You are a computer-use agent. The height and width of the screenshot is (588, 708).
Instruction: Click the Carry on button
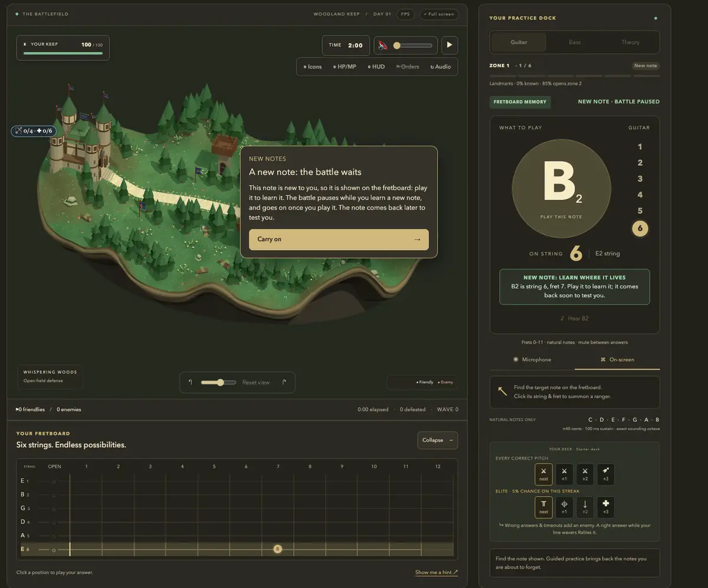339,239
